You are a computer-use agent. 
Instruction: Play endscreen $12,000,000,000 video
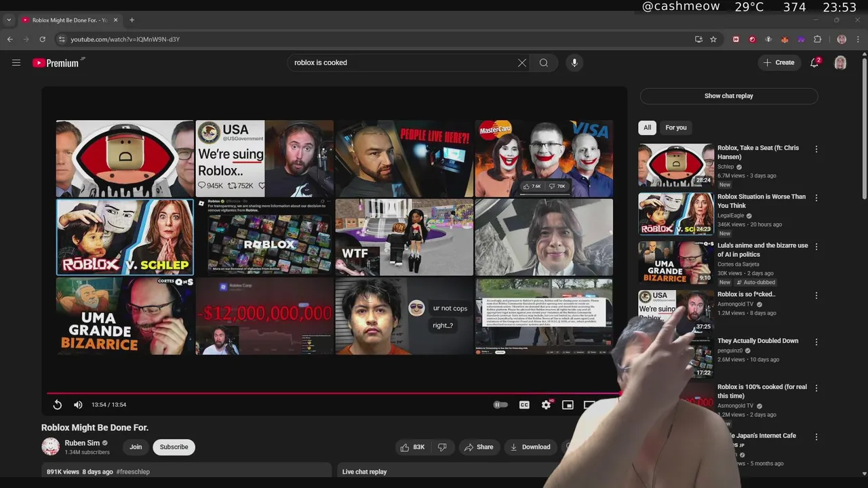pyautogui.click(x=264, y=316)
